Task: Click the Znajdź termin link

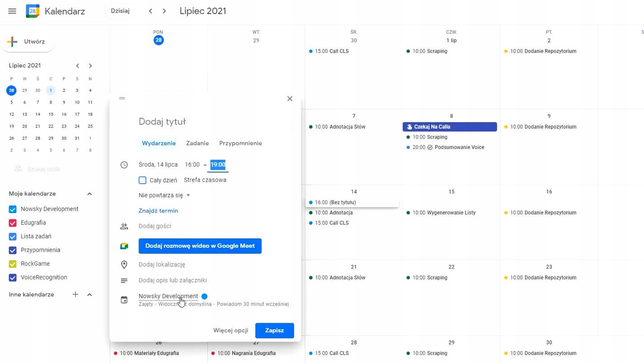Action: [158, 211]
